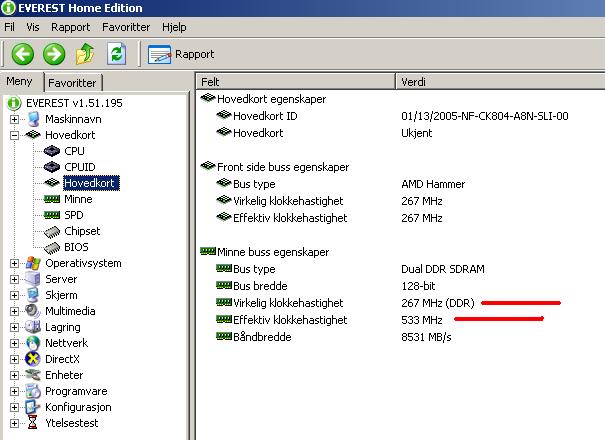Collapse the Hovedkort tree node

coord(14,135)
